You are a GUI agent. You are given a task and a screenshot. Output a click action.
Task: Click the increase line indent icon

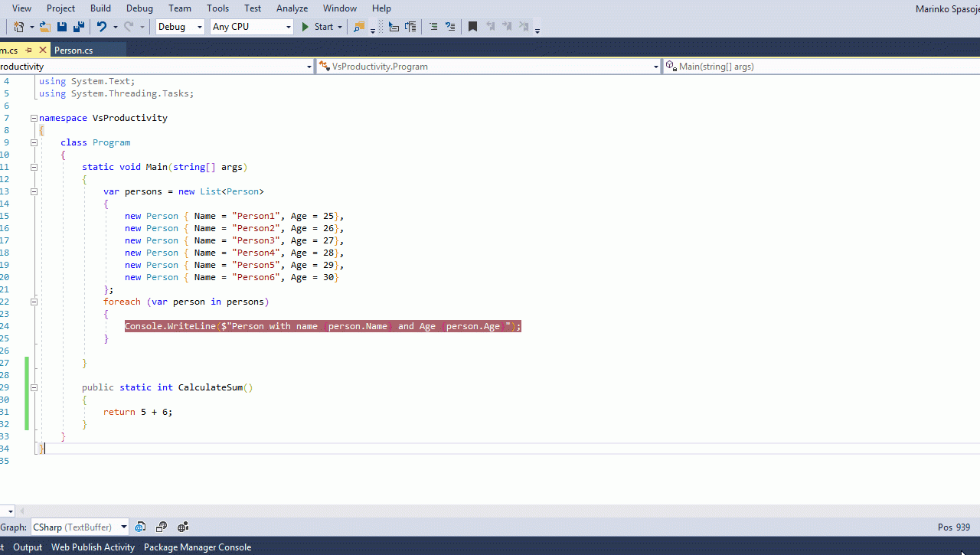[410, 27]
